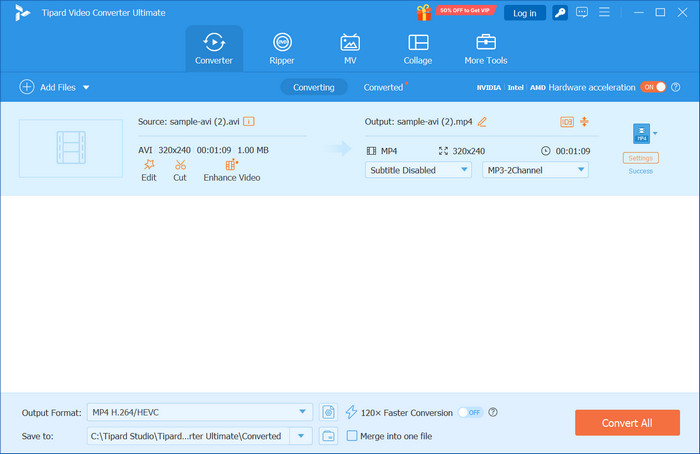Show the Converting list
Screen dimensions: 700x454
coord(314,87)
